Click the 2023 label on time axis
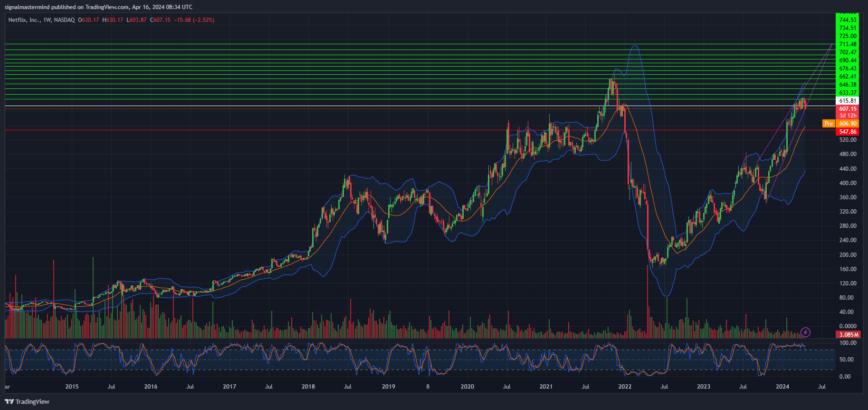This screenshot has height=410, width=868. click(x=704, y=387)
